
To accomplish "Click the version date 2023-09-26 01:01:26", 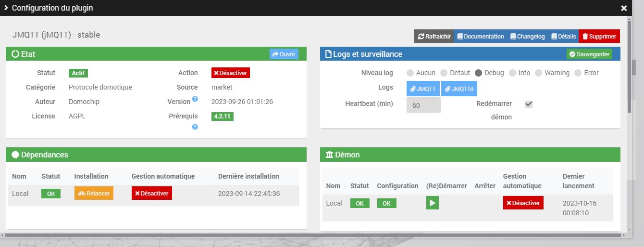I will (242, 102).
